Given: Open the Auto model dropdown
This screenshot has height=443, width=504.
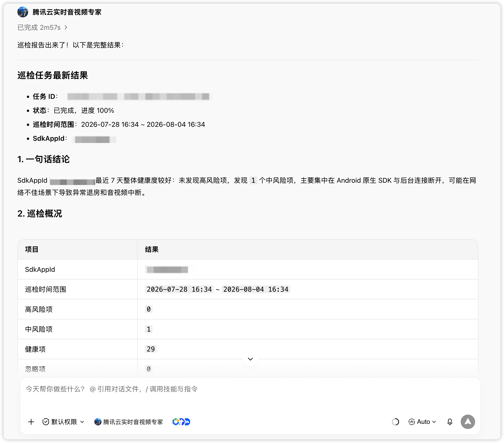Looking at the screenshot, I should tap(422, 422).
